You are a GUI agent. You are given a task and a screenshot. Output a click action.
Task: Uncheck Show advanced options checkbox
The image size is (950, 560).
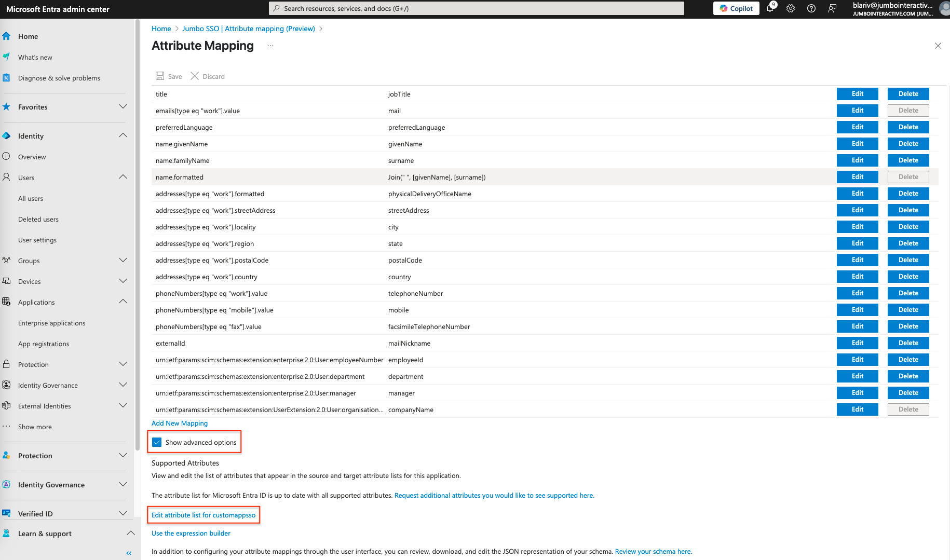tap(157, 442)
